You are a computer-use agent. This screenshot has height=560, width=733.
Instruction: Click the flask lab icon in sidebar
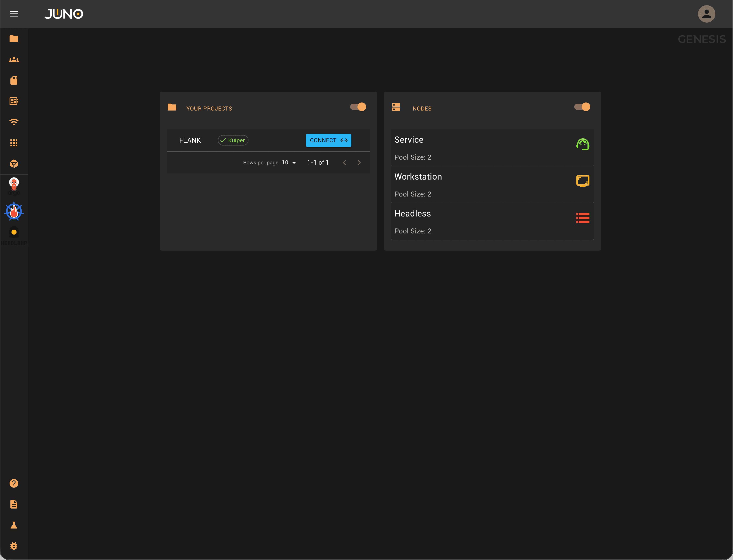pos(14,525)
